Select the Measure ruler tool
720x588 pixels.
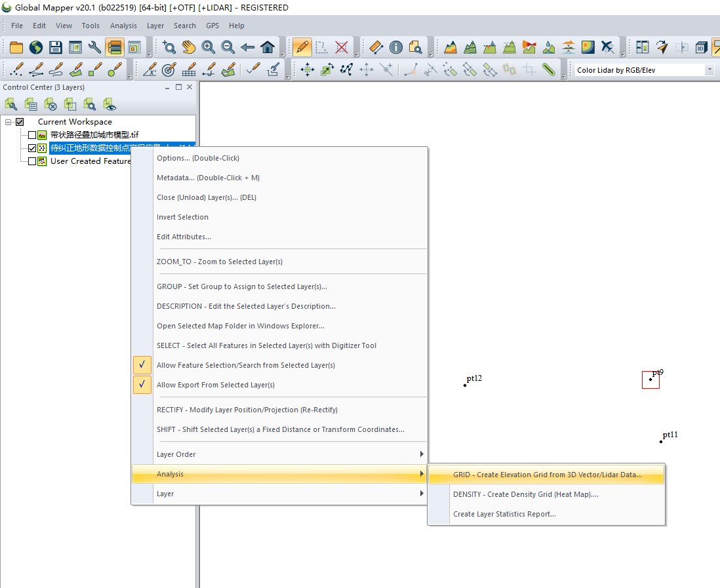click(x=376, y=47)
